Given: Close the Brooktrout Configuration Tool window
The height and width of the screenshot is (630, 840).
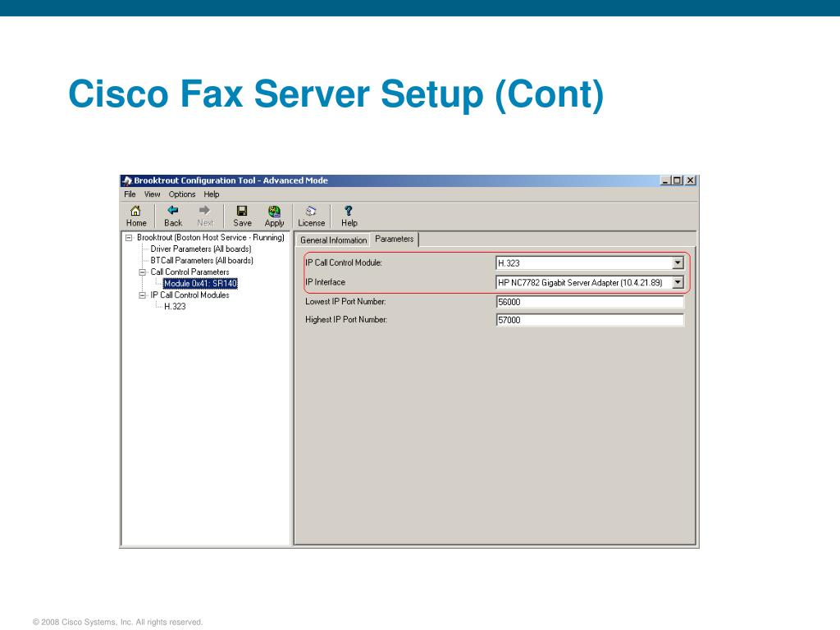Looking at the screenshot, I should pos(691,180).
